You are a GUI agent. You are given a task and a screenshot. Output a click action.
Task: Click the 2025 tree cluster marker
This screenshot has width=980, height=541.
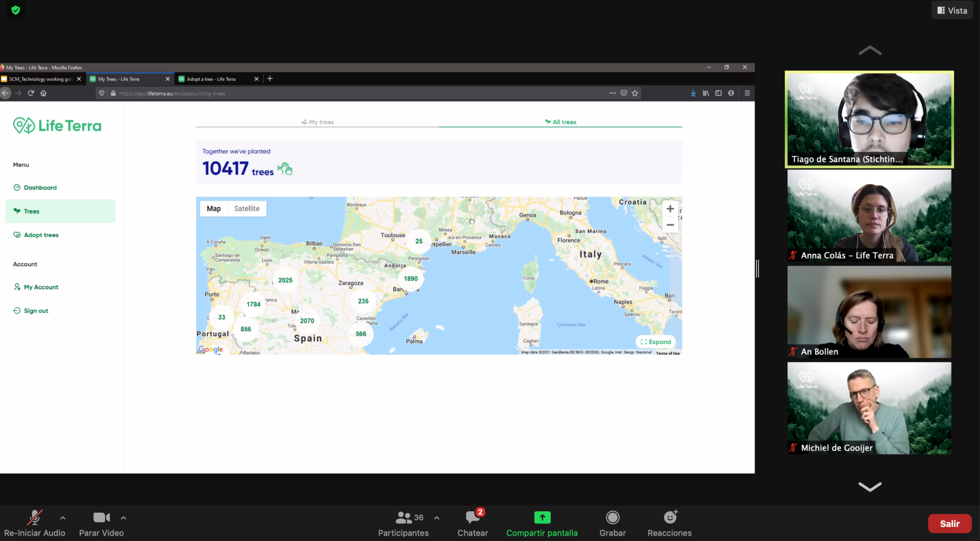click(285, 281)
